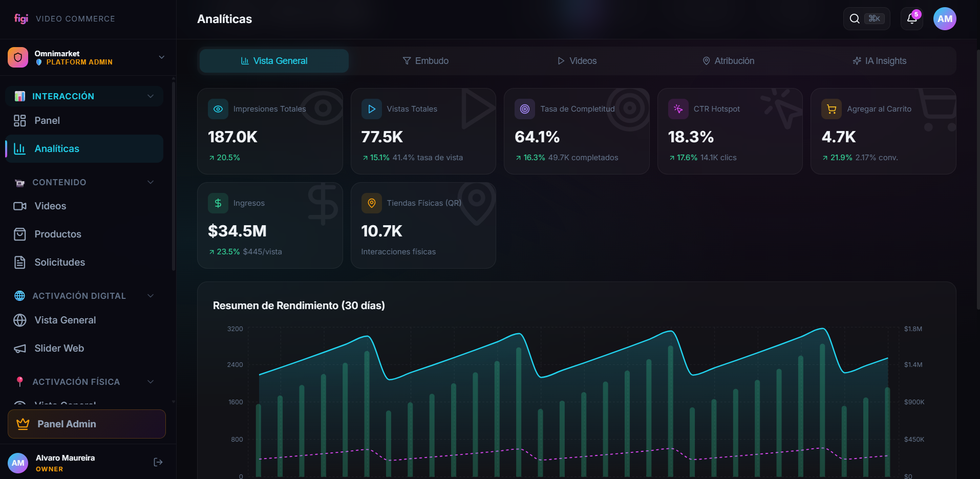Screen dimensions: 980x479
Task: Click the play icon on Vistas Totales
Action: point(372,109)
